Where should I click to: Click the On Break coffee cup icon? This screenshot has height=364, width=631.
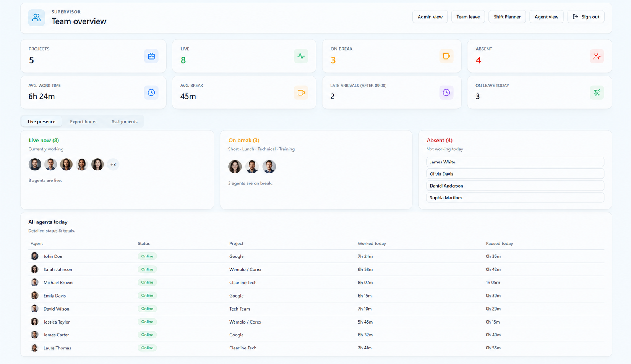coord(446,56)
